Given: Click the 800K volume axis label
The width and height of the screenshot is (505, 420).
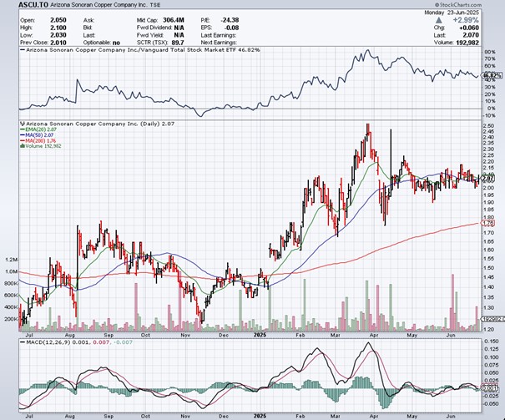Looking at the screenshot, I should click(12, 283).
